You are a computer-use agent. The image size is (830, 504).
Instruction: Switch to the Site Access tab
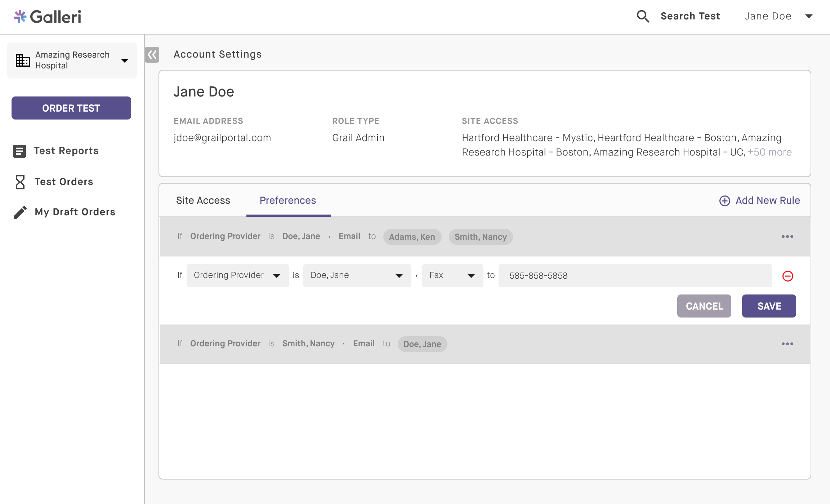[203, 201]
